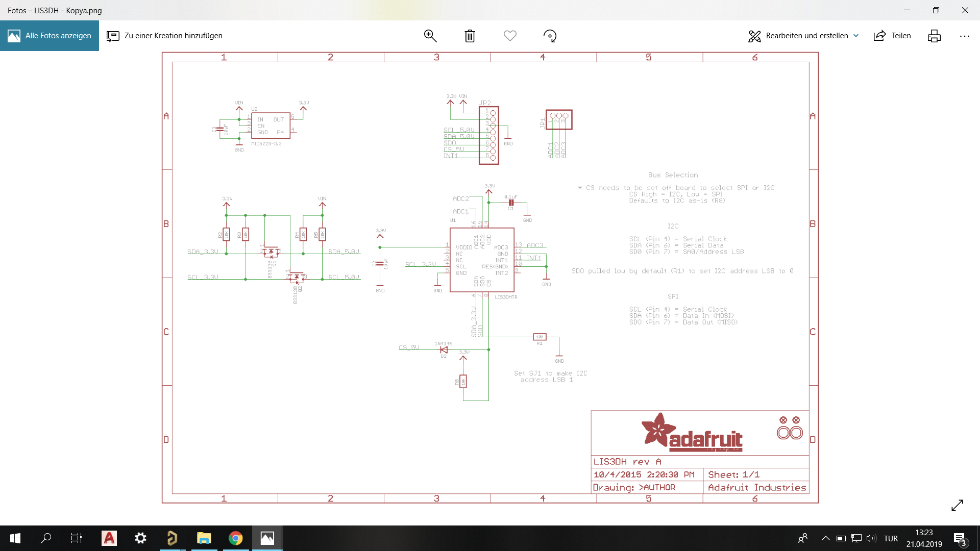Close the Fotos window

(x=965, y=10)
